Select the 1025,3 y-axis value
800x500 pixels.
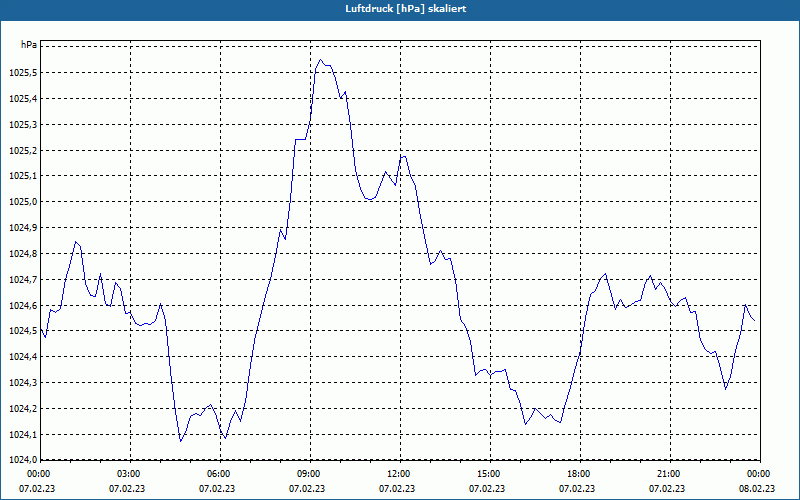click(23, 124)
